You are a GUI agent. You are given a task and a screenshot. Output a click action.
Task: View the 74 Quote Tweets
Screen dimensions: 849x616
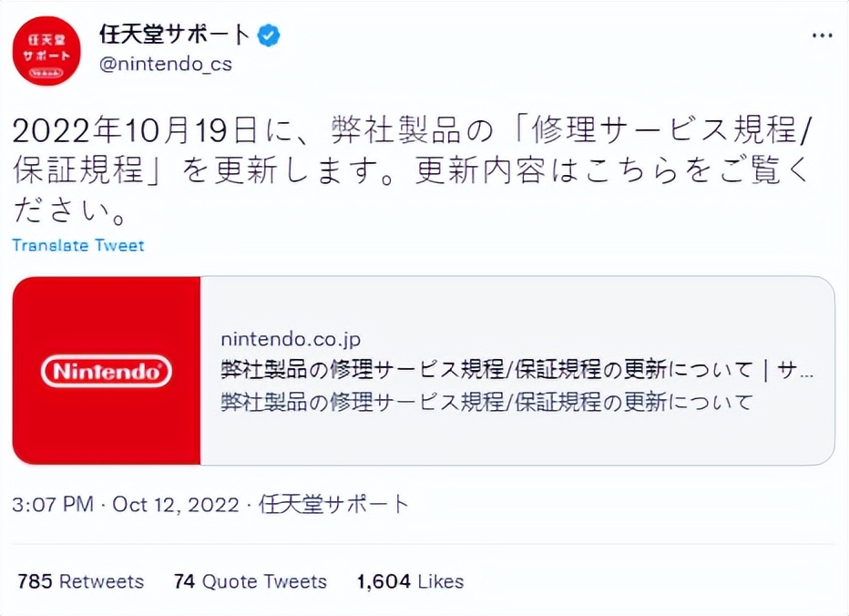(250, 580)
